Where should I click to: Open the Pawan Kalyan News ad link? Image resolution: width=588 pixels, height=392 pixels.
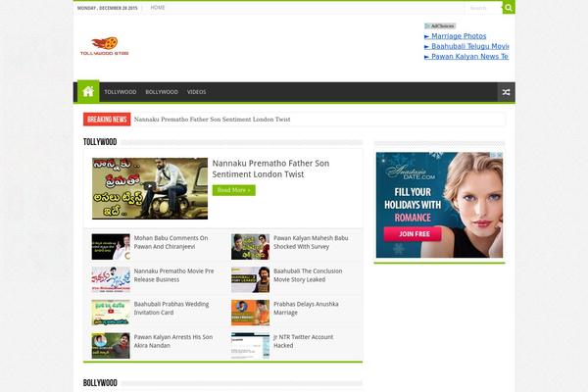466,57
